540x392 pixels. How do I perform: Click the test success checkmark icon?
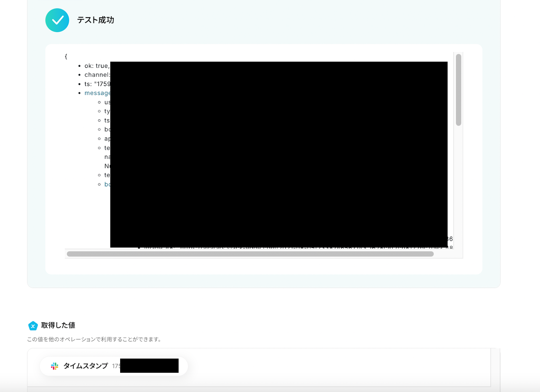click(x=57, y=20)
